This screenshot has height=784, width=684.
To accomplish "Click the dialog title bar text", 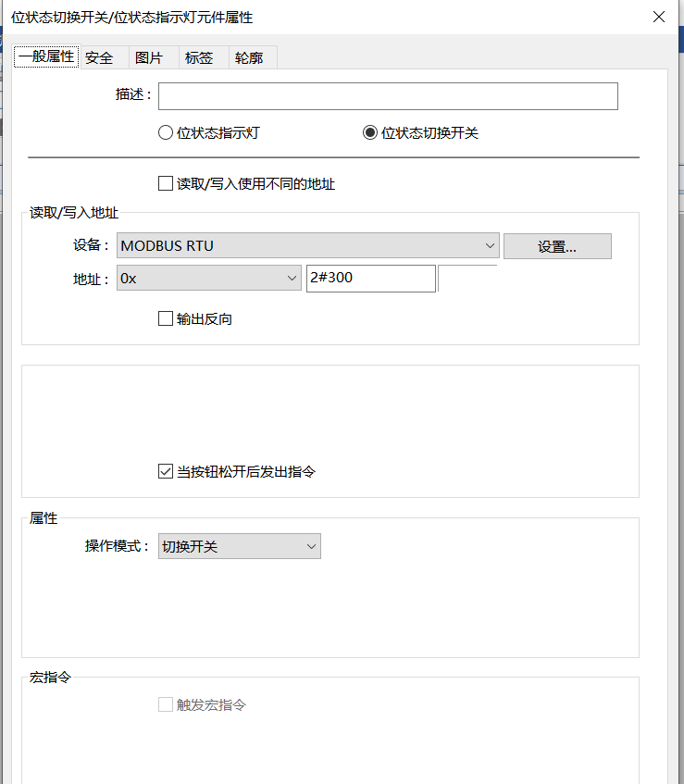I will [x=131, y=17].
